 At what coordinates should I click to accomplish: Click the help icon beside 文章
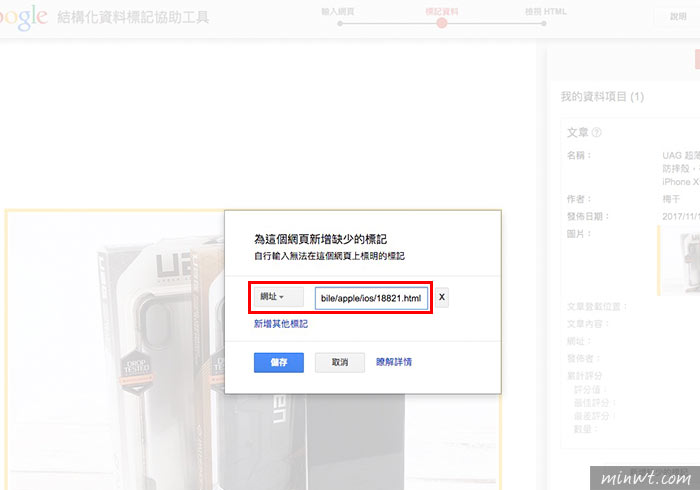596,133
